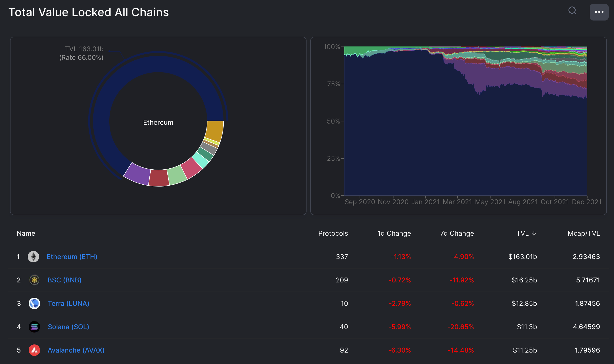Click BSC 1d change -0.72%

400,280
